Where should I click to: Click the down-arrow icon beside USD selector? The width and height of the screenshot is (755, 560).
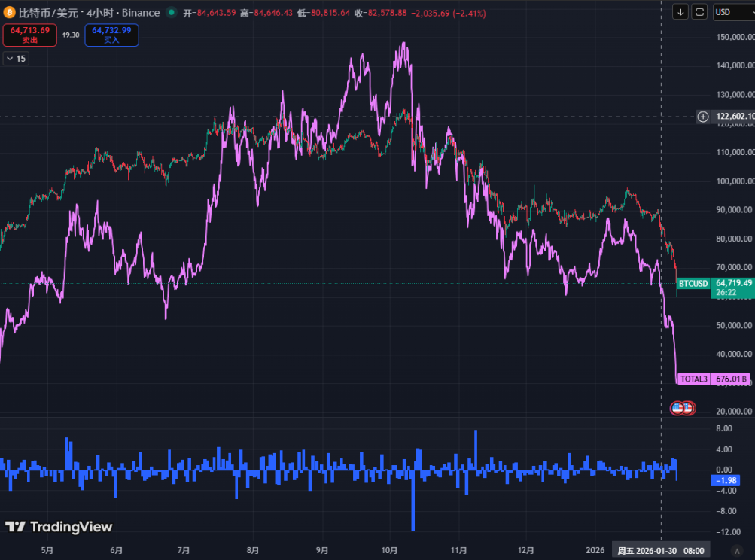pyautogui.click(x=681, y=12)
